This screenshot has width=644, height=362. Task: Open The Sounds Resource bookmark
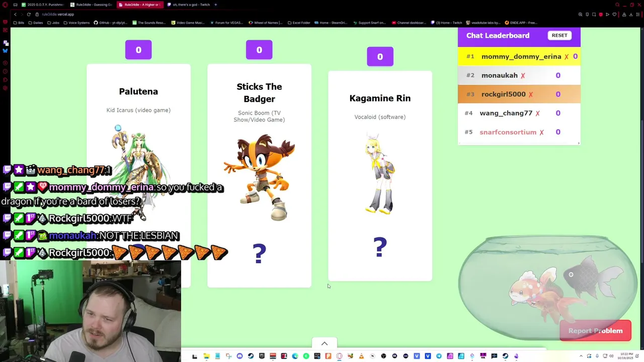149,23
